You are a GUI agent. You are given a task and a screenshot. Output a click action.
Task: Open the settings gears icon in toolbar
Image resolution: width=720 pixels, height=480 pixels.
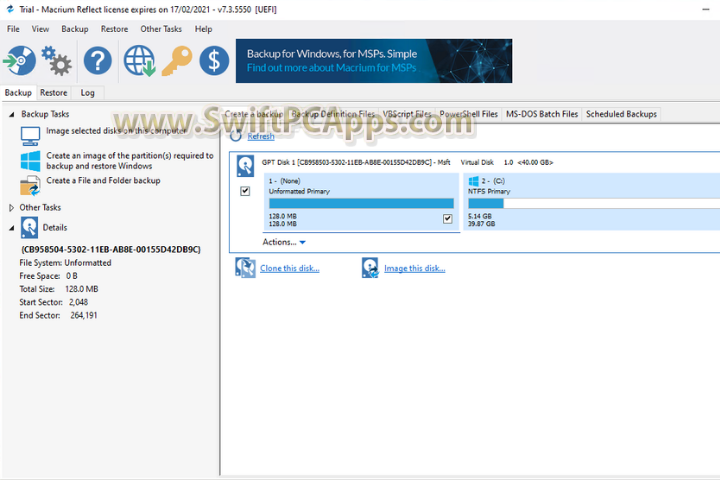click(56, 60)
